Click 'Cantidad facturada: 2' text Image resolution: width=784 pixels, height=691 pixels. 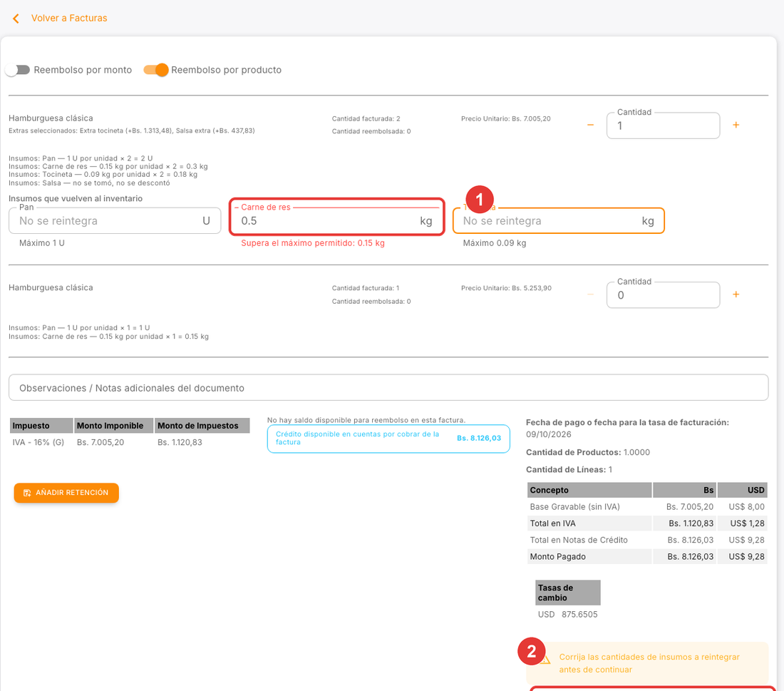click(x=366, y=119)
